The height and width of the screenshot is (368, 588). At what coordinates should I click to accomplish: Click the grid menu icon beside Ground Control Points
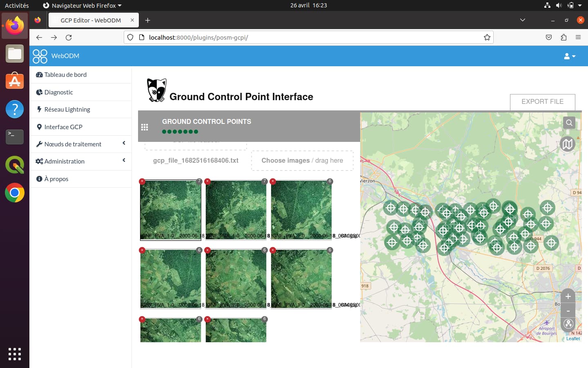[145, 127]
